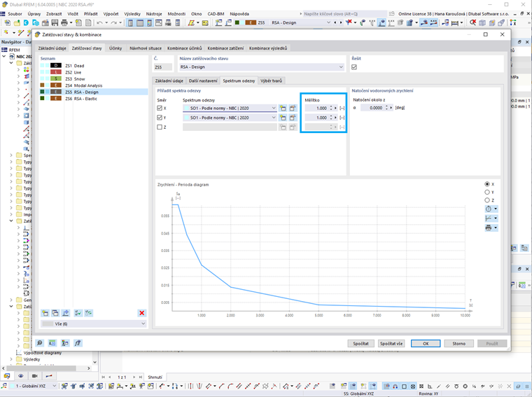This screenshot has height=397, width=532.
Task: Open the 1 - Globální XYZ dropdown
Action: [55, 386]
